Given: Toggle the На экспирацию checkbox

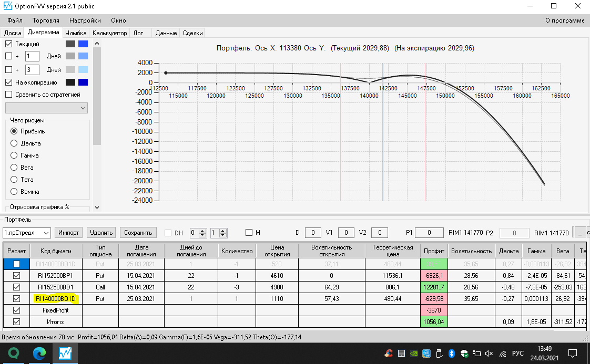Looking at the screenshot, I should [x=9, y=82].
